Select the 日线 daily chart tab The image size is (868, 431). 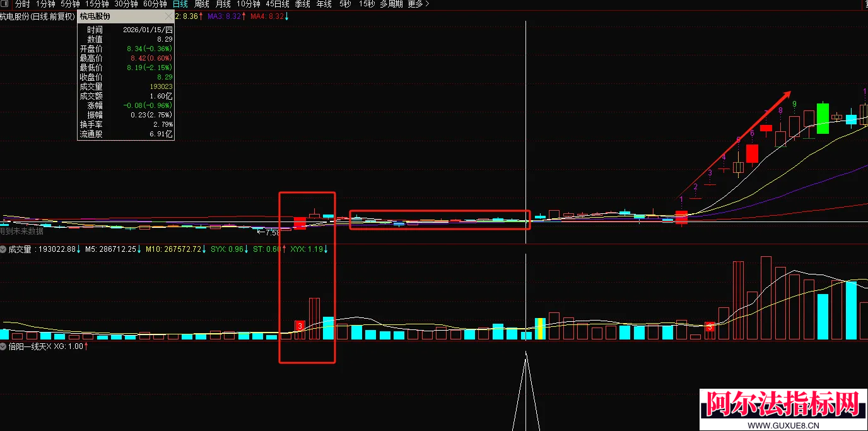tap(180, 4)
